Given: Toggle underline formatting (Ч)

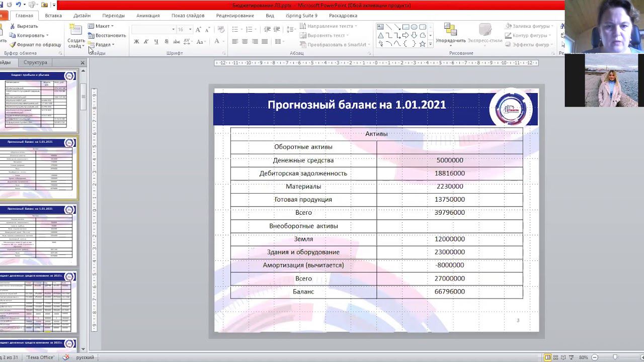Looking at the screenshot, I should click(156, 42).
